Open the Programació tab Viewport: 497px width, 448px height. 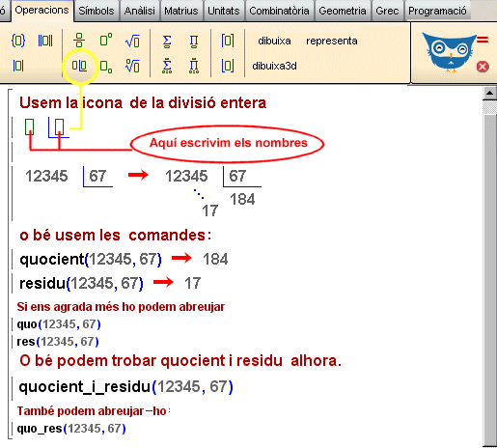[x=437, y=11]
